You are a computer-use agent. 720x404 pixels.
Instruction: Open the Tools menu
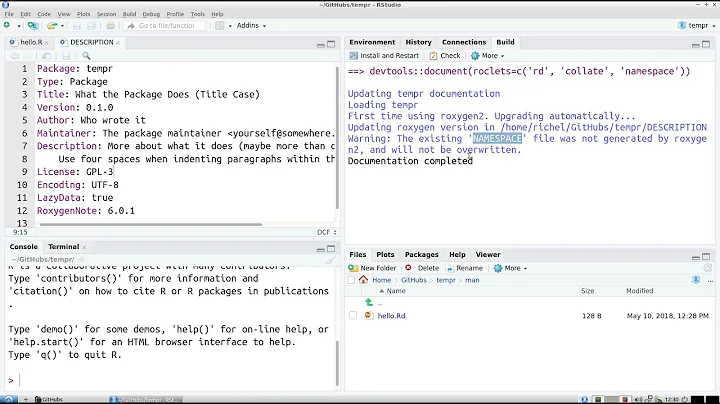(x=197, y=14)
